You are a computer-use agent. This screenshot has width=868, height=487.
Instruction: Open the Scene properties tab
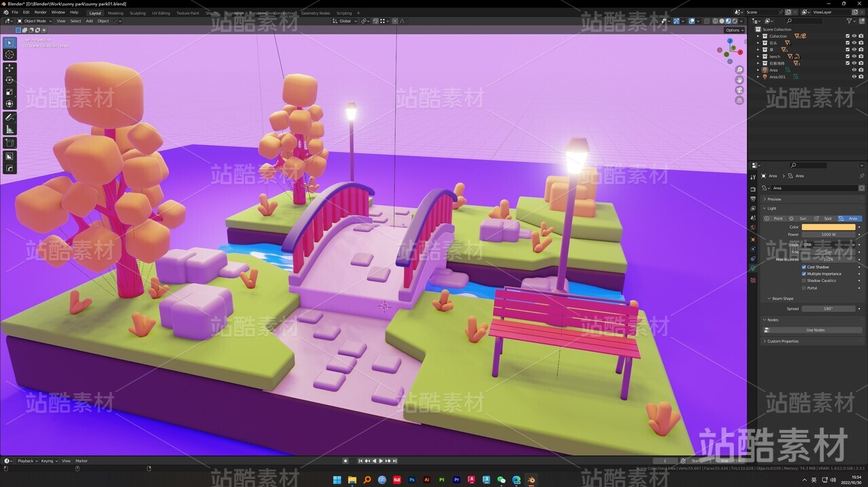(x=753, y=218)
